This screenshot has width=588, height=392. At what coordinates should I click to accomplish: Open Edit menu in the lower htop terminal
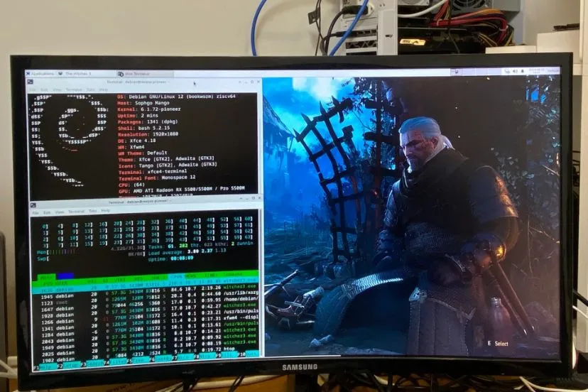(x=47, y=212)
